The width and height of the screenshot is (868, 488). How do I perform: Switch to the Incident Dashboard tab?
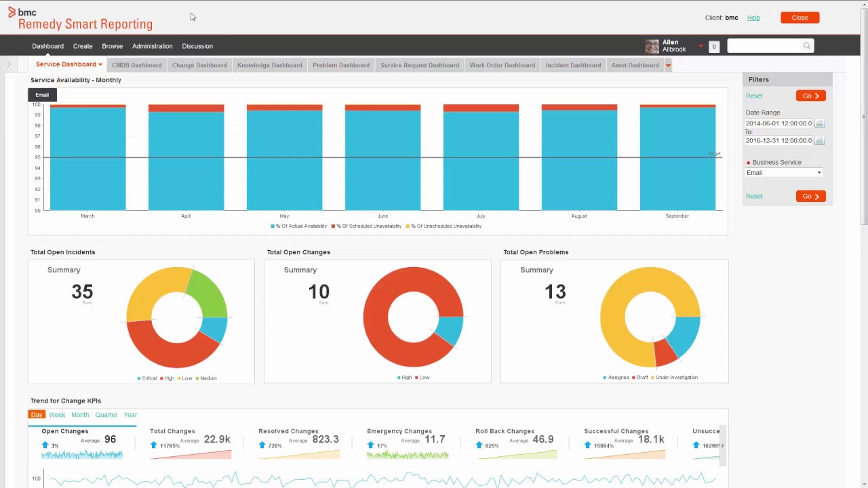573,65
